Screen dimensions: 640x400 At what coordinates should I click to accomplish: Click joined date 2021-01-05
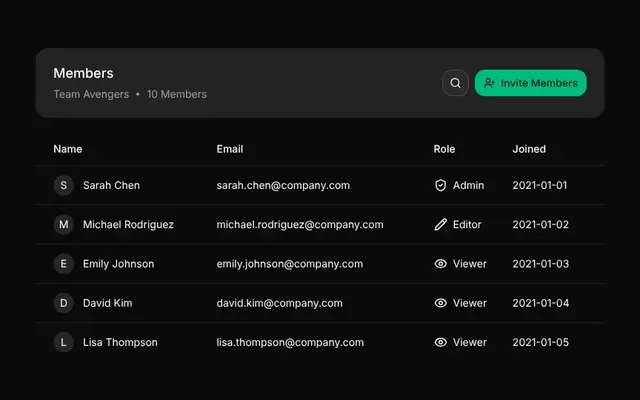pos(540,342)
